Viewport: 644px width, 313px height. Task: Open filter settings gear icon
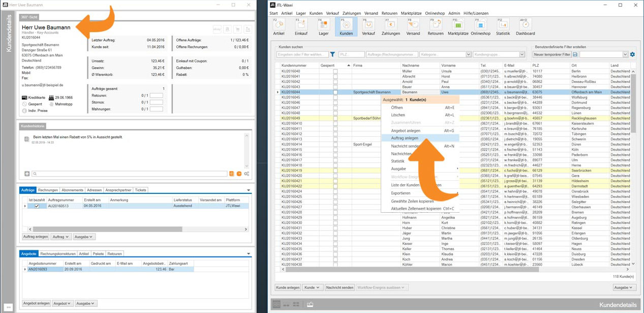coord(632,54)
